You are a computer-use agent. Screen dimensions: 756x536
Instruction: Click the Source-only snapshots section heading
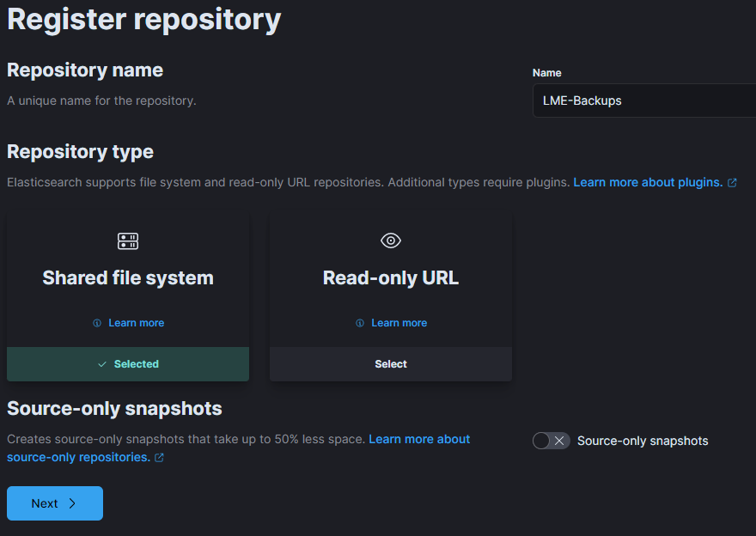click(114, 408)
